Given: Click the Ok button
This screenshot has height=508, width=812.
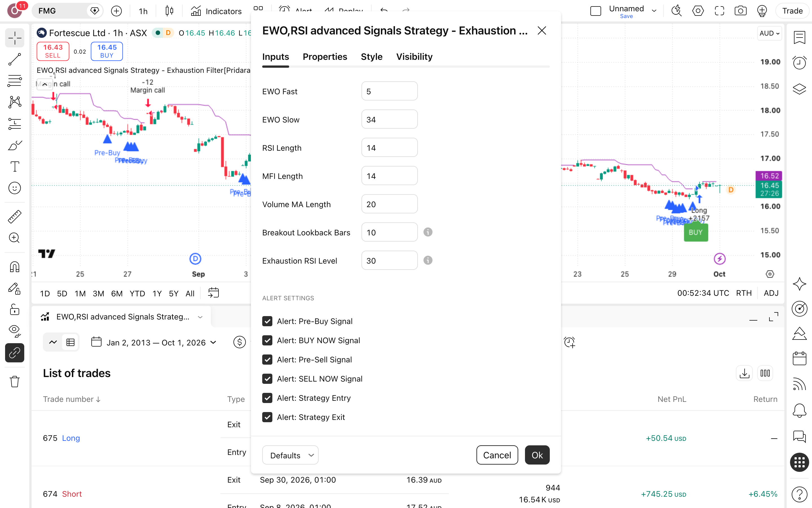Looking at the screenshot, I should [537, 455].
